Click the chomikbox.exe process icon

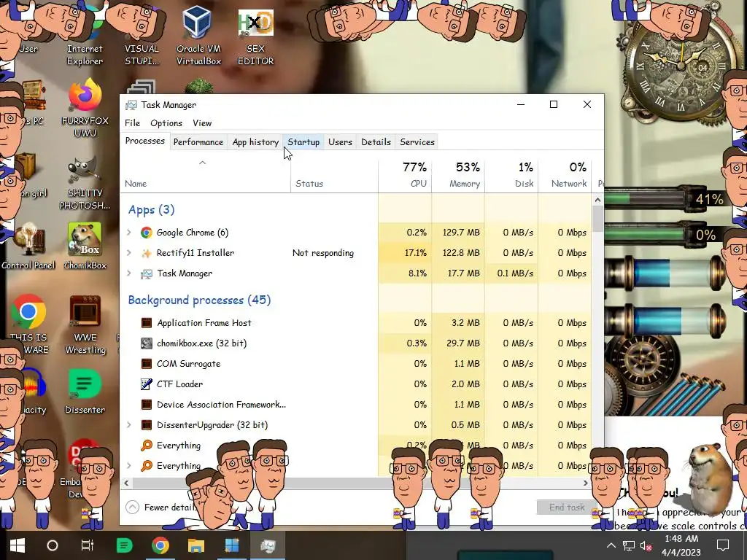click(x=146, y=343)
